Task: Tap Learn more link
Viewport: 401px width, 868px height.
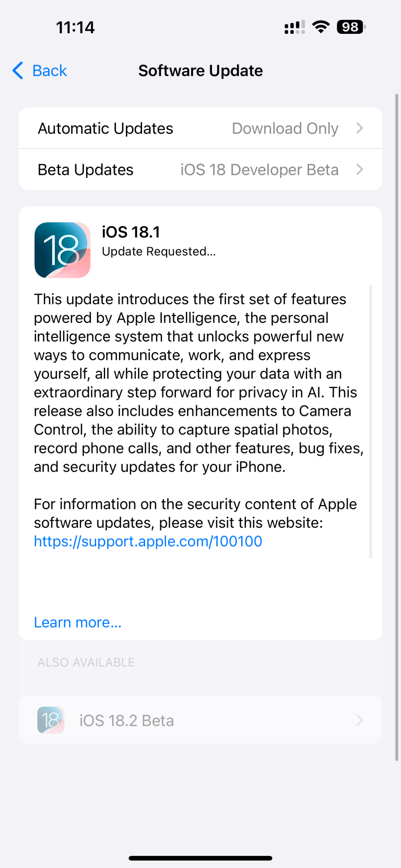Action: click(x=78, y=622)
